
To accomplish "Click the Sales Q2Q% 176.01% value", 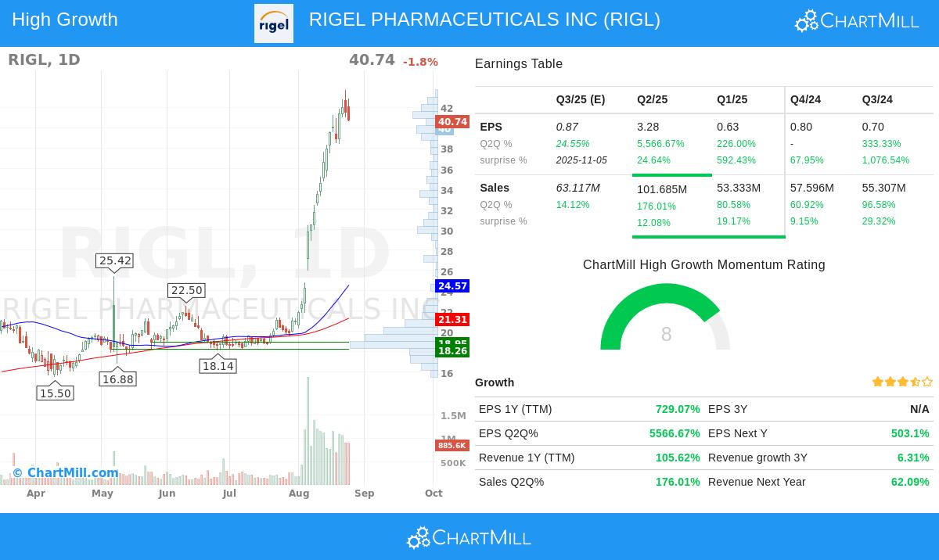I will pos(678,482).
